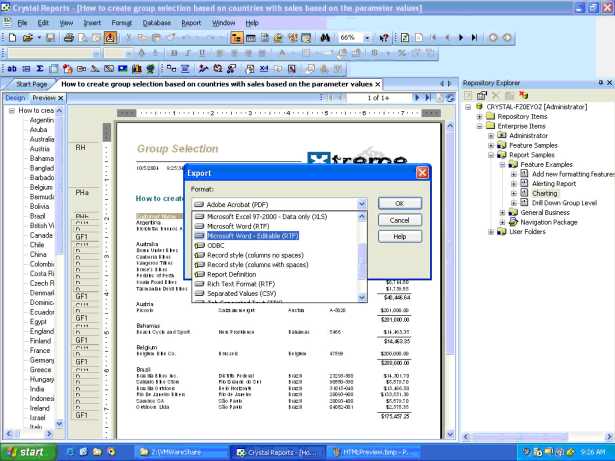Click the Print icon in toolbar
The height and width of the screenshot is (461, 615).
(x=69, y=38)
